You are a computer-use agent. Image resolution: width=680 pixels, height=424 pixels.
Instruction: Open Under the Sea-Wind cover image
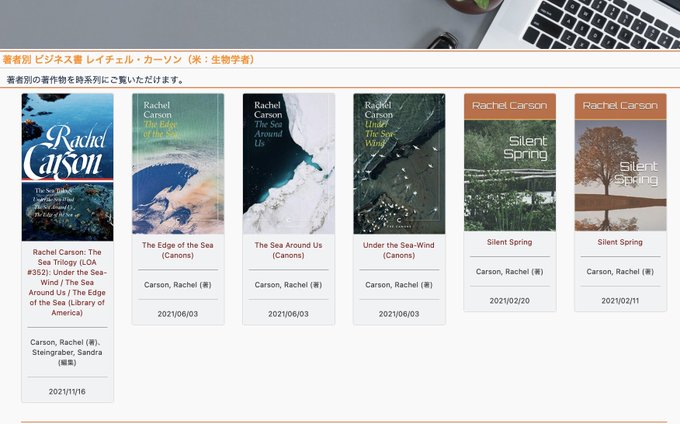click(x=399, y=164)
